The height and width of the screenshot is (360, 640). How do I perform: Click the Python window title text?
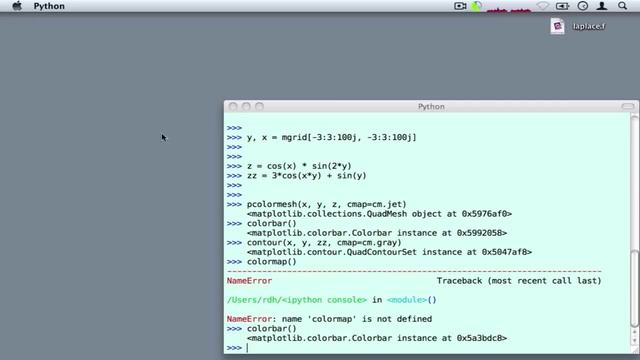tap(431, 107)
